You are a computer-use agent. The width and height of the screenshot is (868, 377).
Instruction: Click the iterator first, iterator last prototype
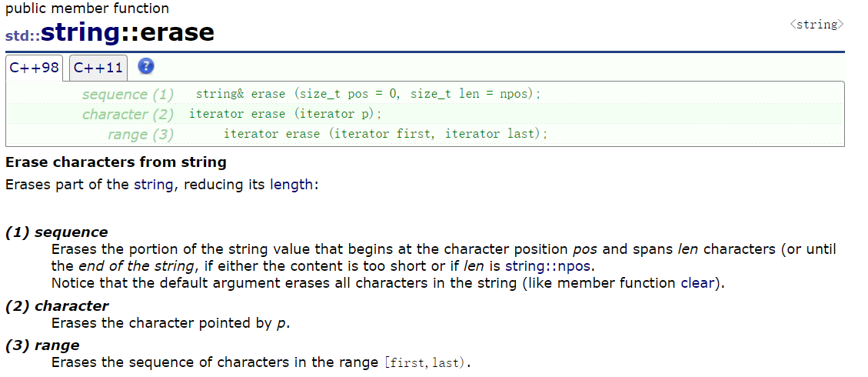pos(385,134)
